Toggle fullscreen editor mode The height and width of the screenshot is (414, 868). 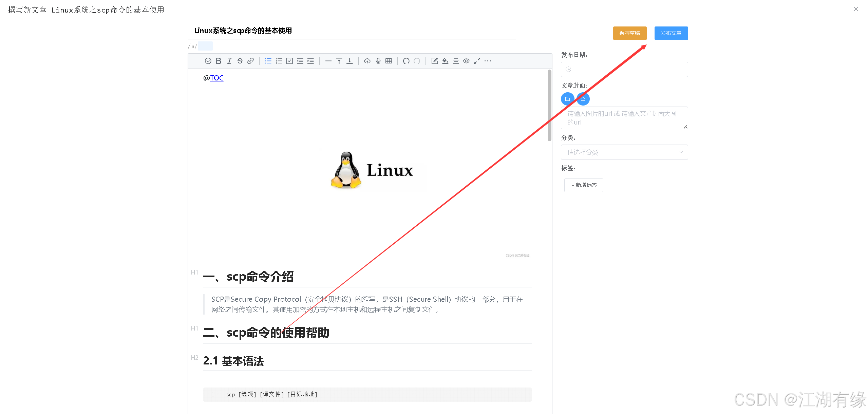[x=477, y=61]
